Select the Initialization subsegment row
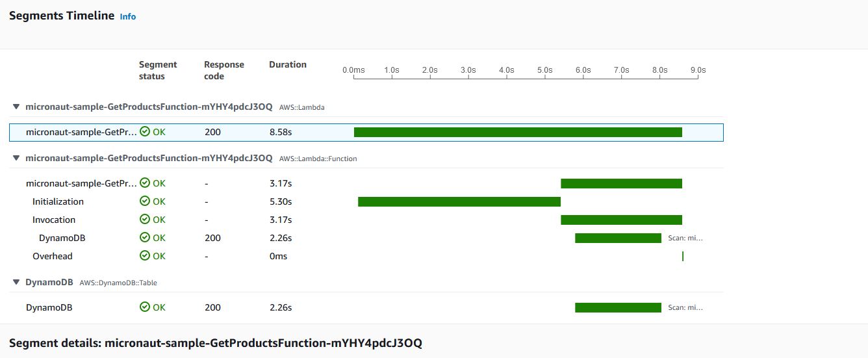 (x=366, y=201)
